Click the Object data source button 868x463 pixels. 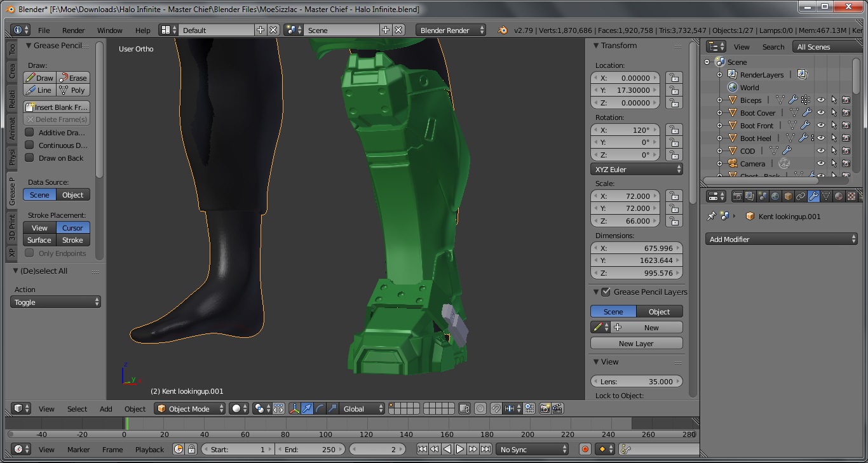73,194
